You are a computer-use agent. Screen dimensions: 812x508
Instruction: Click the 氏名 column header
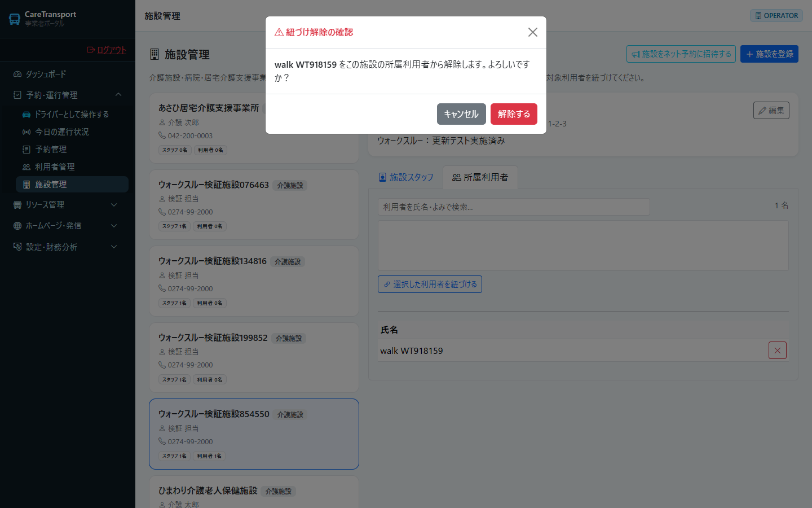(x=389, y=330)
